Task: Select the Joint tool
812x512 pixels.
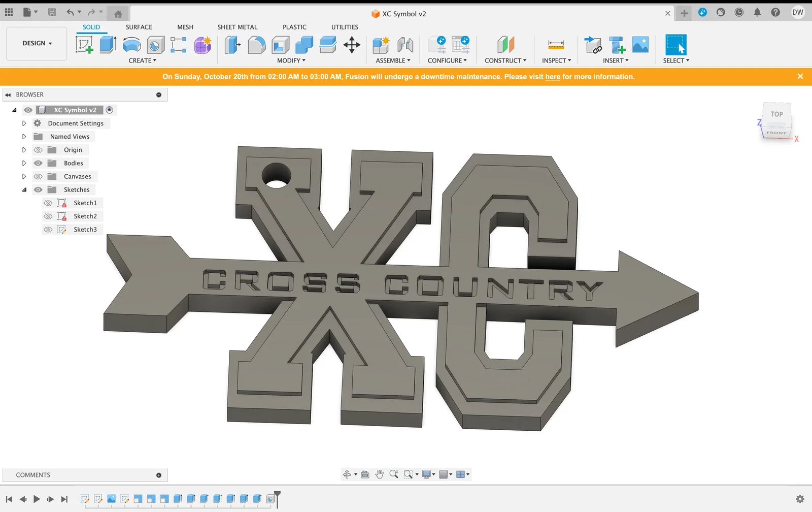Action: [405, 45]
